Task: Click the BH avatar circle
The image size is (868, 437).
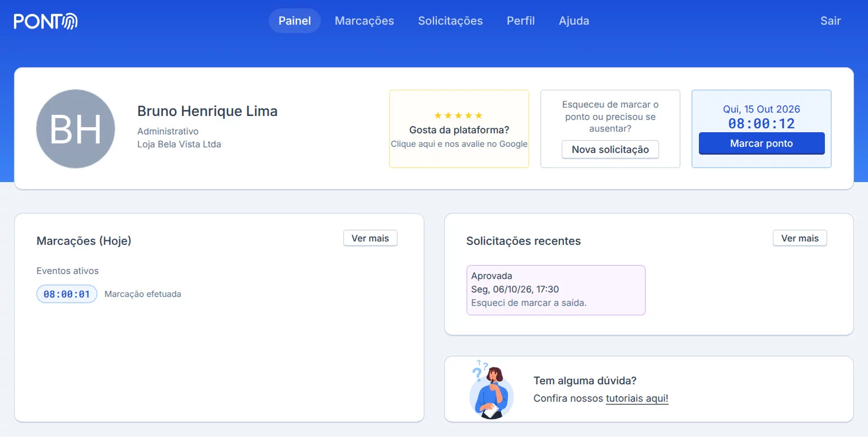Action: click(x=76, y=129)
